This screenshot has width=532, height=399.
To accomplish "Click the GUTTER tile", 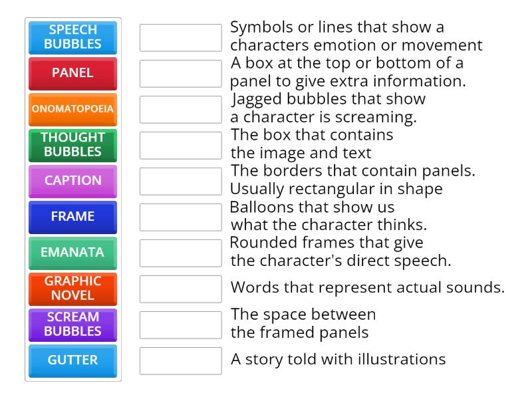I will pyautogui.click(x=72, y=360).
